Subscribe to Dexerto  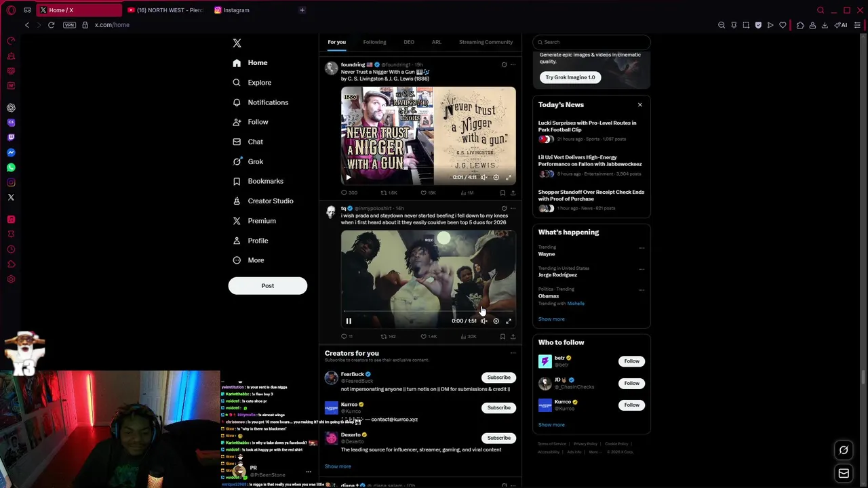tap(498, 438)
